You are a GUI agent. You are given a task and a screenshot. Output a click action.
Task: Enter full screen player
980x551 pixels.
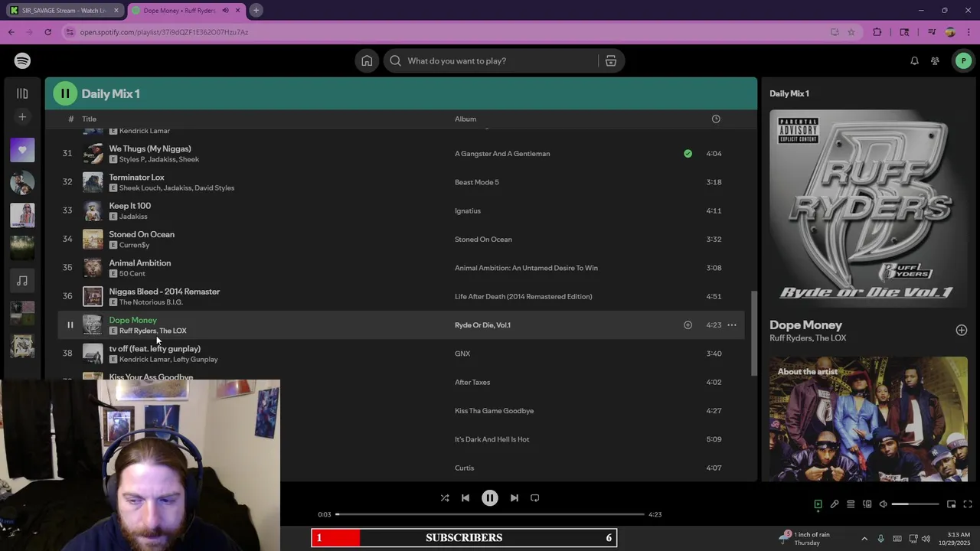pyautogui.click(x=968, y=504)
